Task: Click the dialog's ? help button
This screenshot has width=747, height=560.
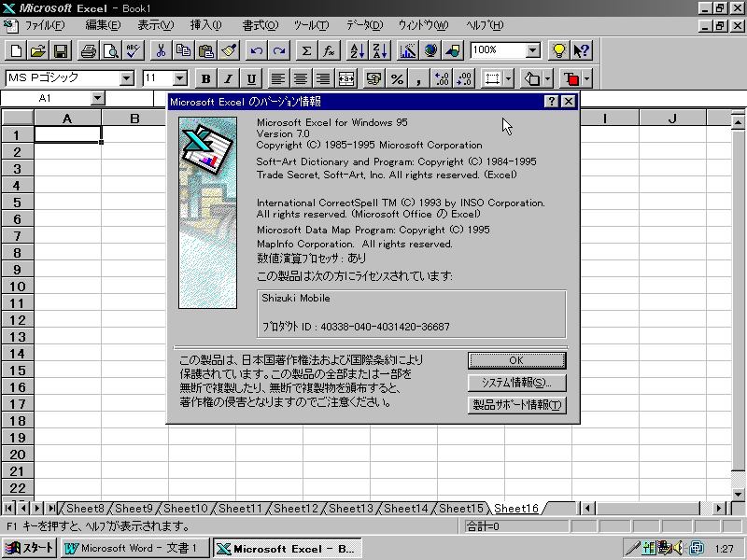Action: point(551,102)
